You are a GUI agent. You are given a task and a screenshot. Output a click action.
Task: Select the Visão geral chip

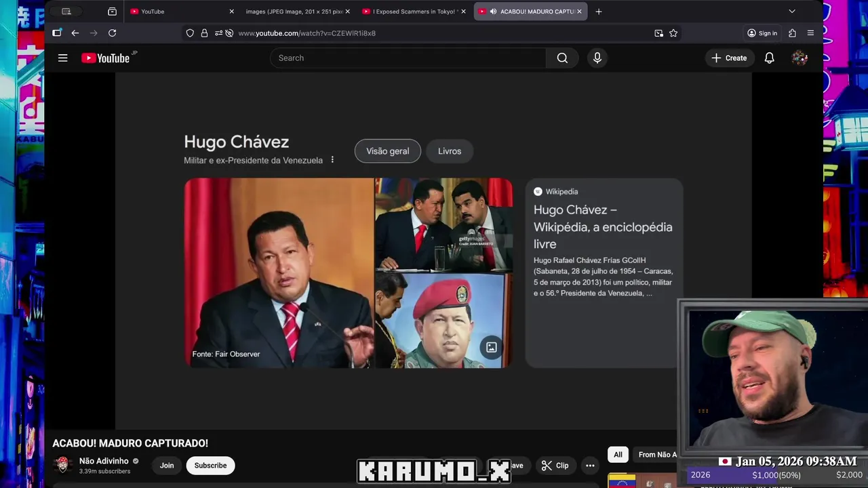click(x=388, y=151)
